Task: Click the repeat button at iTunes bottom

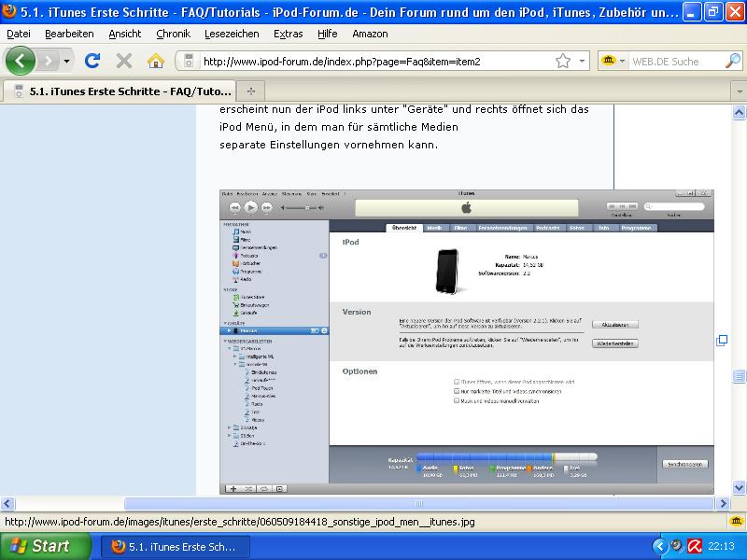Action: [x=264, y=488]
